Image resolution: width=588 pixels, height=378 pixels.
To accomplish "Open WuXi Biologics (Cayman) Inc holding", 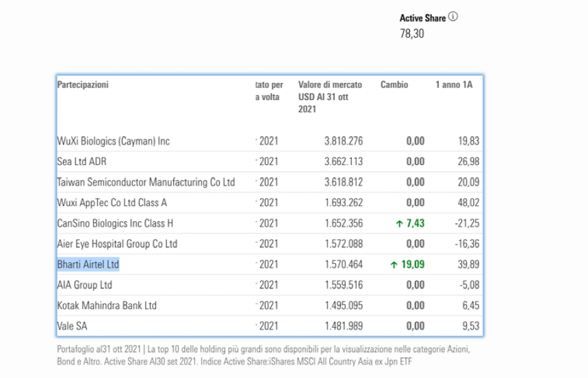I will (113, 141).
